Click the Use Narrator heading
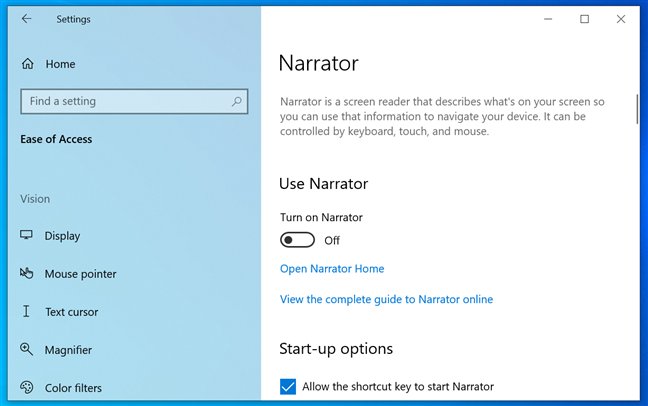 pos(324,184)
